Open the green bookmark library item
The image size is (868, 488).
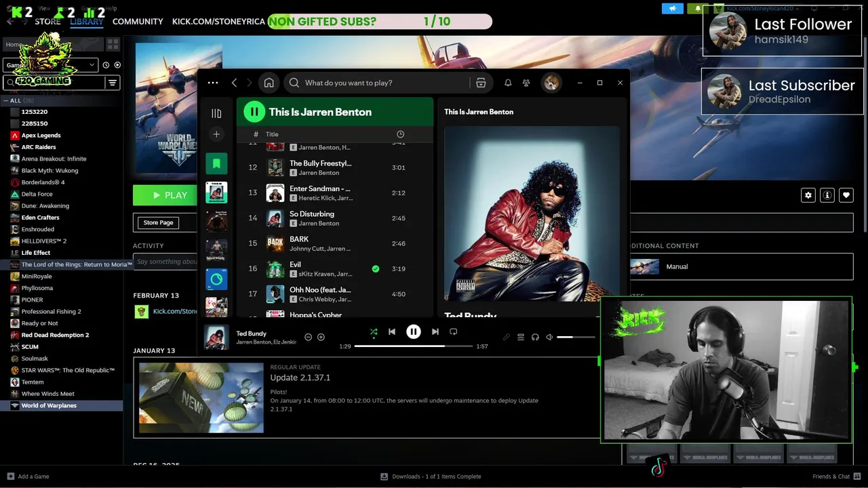(216, 163)
